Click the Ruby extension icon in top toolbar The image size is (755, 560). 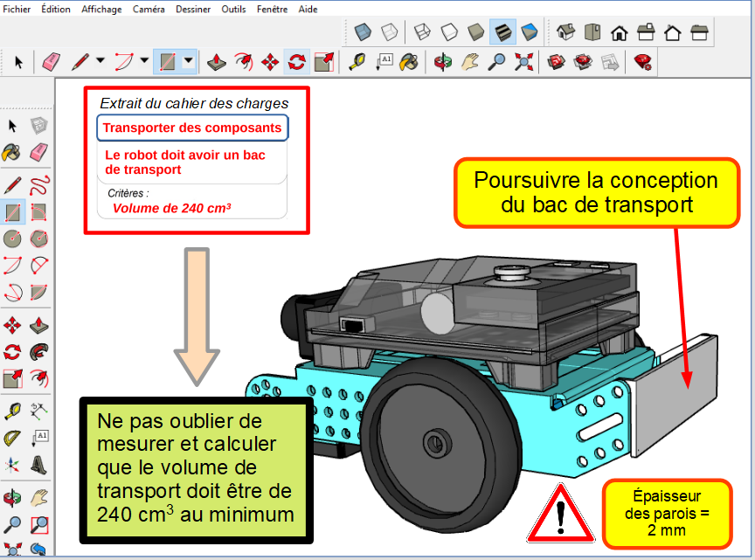(x=643, y=61)
